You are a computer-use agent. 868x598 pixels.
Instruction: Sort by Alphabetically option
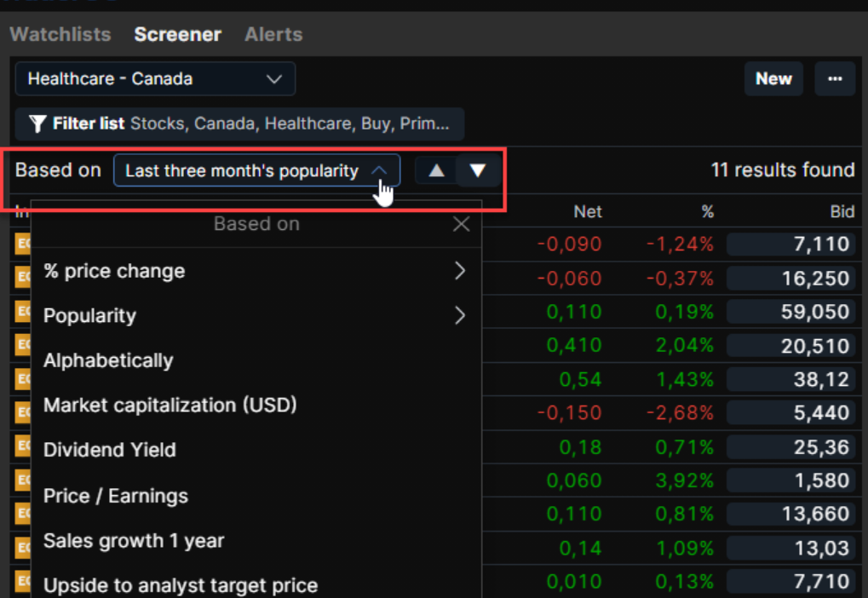click(108, 360)
